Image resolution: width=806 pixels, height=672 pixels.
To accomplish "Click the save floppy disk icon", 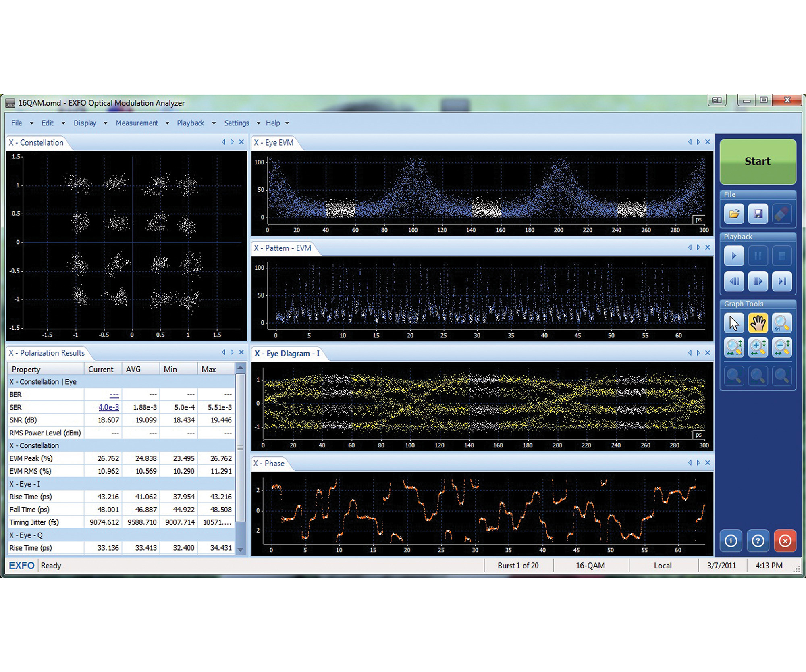I will 758,214.
